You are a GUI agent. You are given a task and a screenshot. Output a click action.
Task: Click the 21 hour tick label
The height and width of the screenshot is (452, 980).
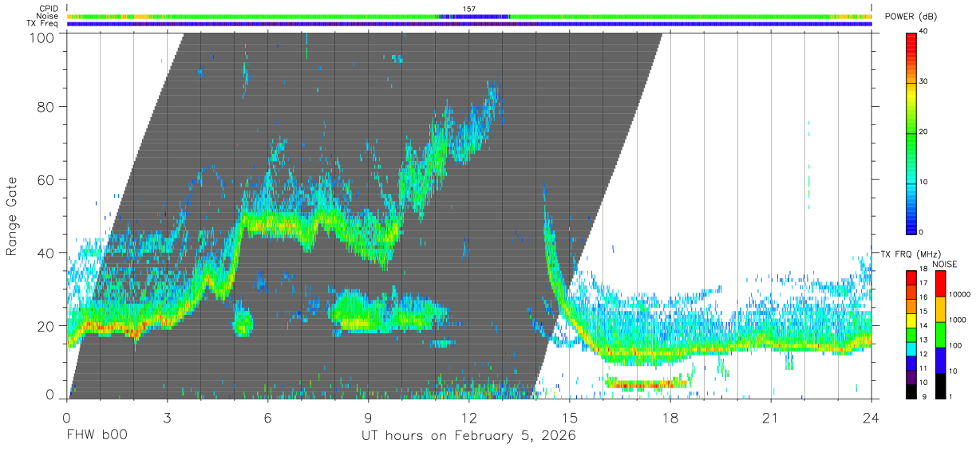click(771, 418)
